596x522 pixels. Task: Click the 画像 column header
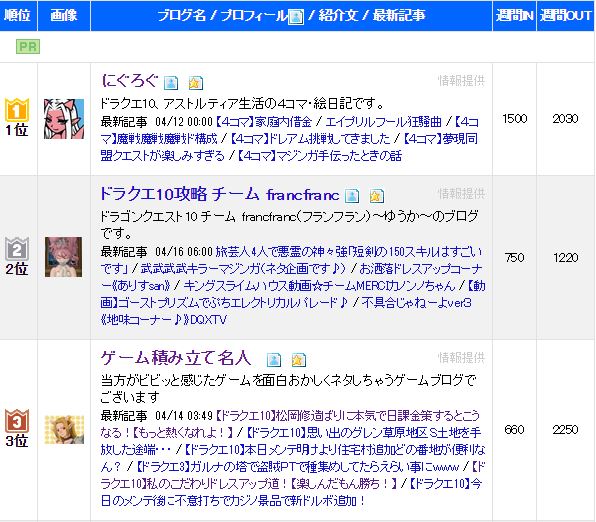(63, 16)
